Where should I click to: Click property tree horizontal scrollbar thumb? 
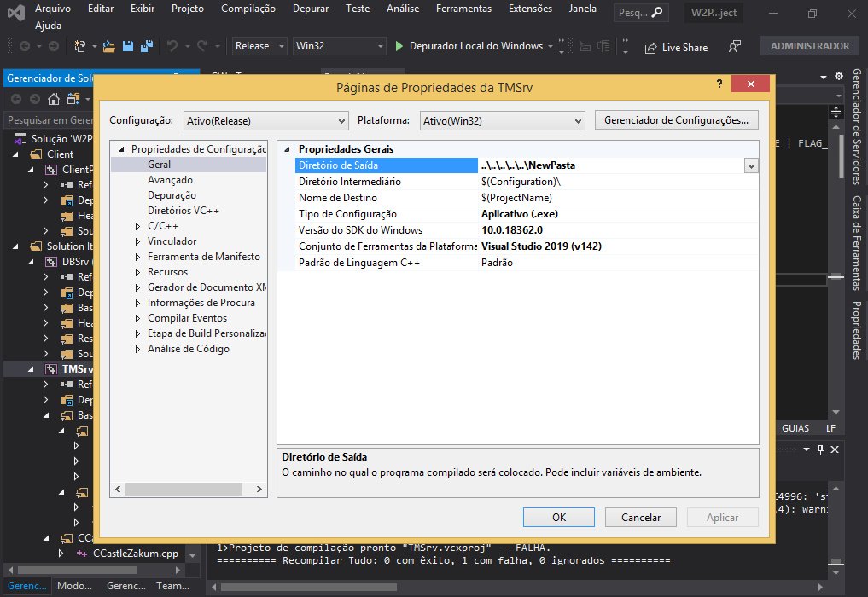184,489
